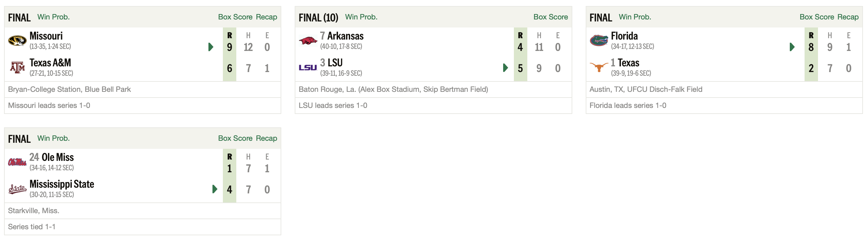868x244 pixels.
Task: Open Recap for Florida vs Texas game
Action: [x=848, y=17]
